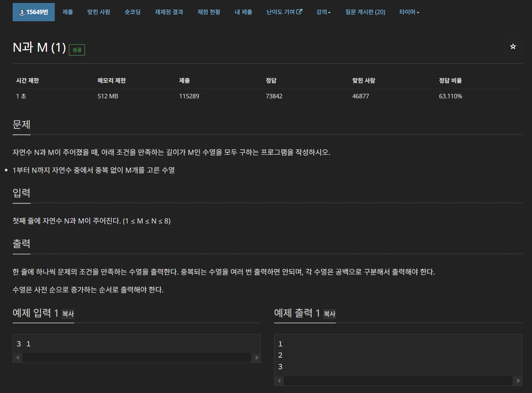Select the 15649번 problem tab
532x393 pixels.
pos(34,12)
